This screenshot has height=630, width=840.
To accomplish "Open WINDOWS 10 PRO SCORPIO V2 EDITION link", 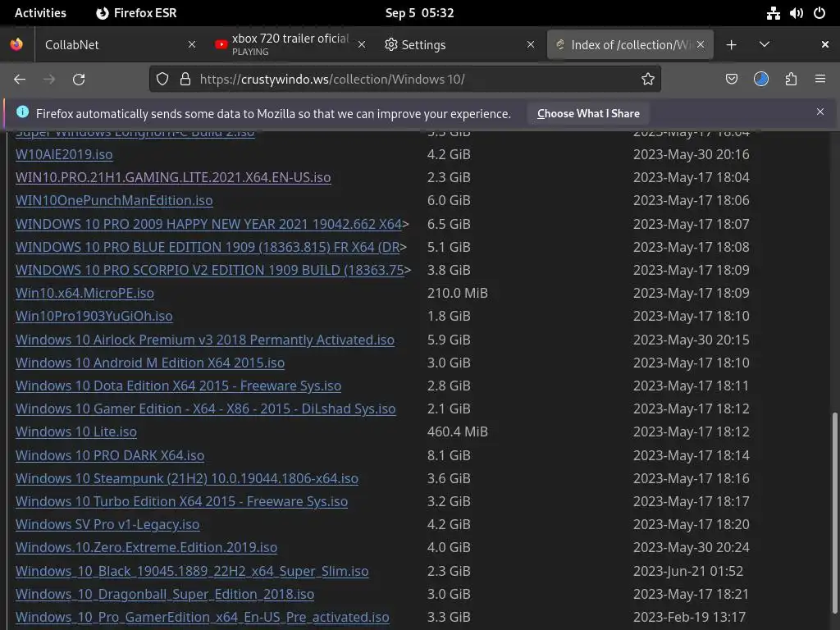I will 209,270.
